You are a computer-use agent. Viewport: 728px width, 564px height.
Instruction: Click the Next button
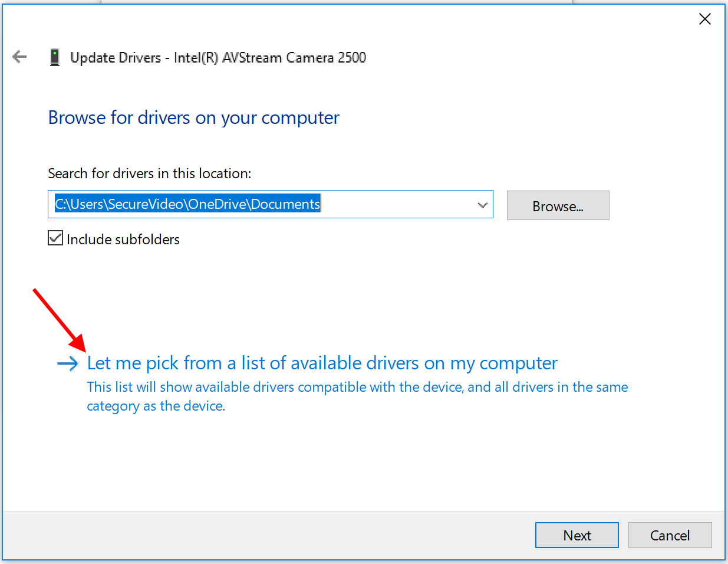577,535
